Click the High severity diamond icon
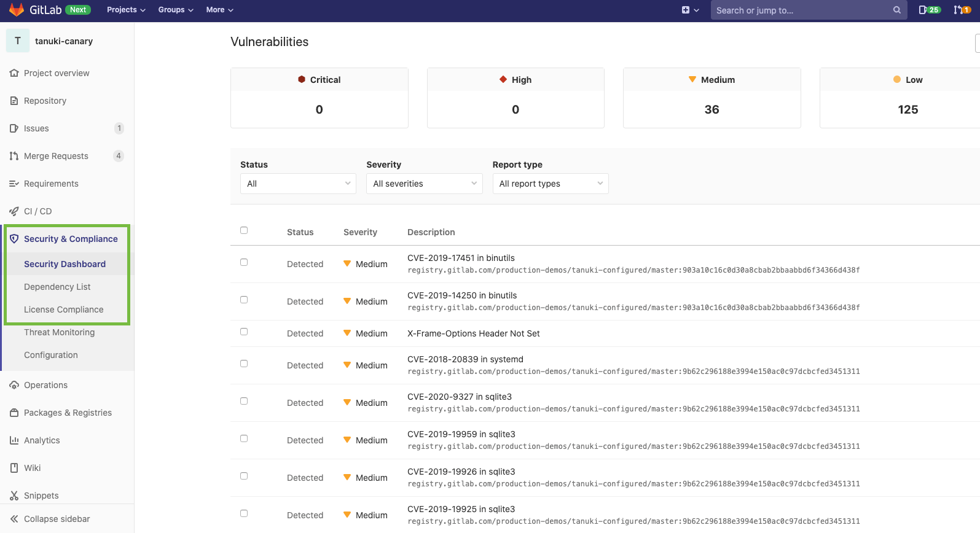 point(503,79)
